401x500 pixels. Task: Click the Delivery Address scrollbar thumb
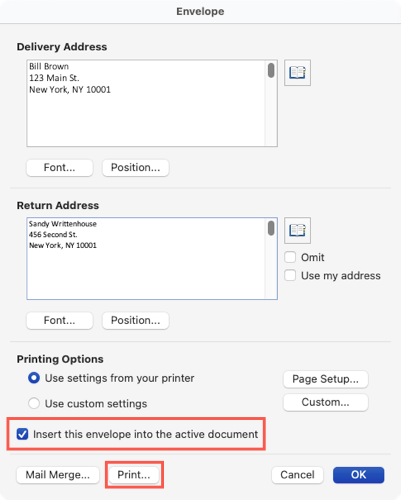point(271,70)
